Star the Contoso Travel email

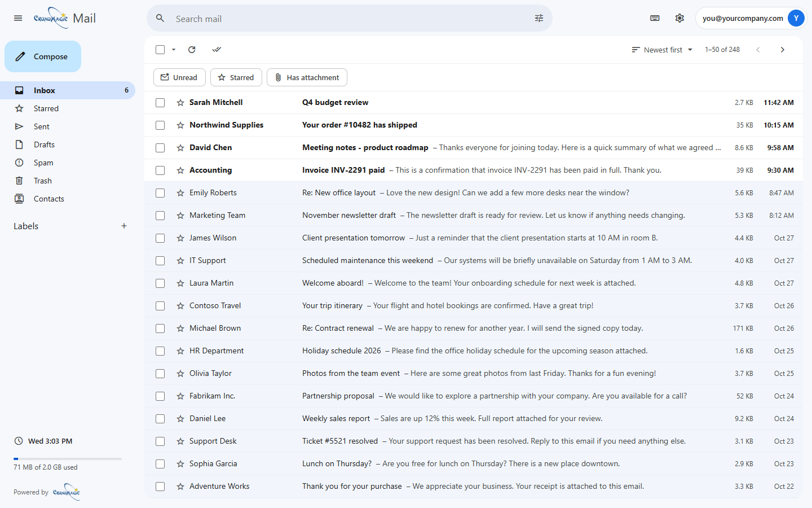tap(180, 306)
